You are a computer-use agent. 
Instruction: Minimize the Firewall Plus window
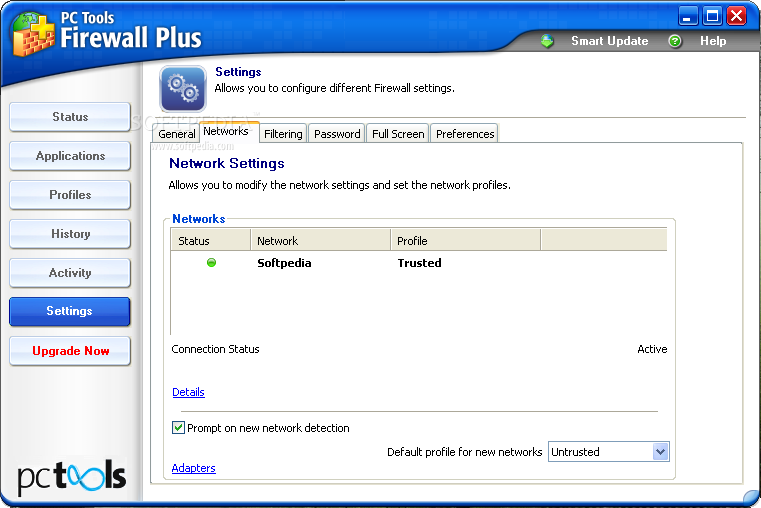click(687, 16)
